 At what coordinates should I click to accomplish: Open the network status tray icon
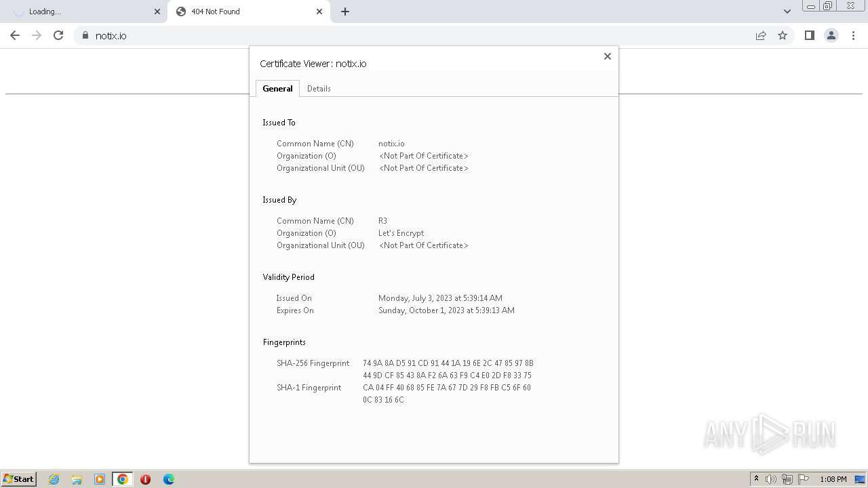787,479
